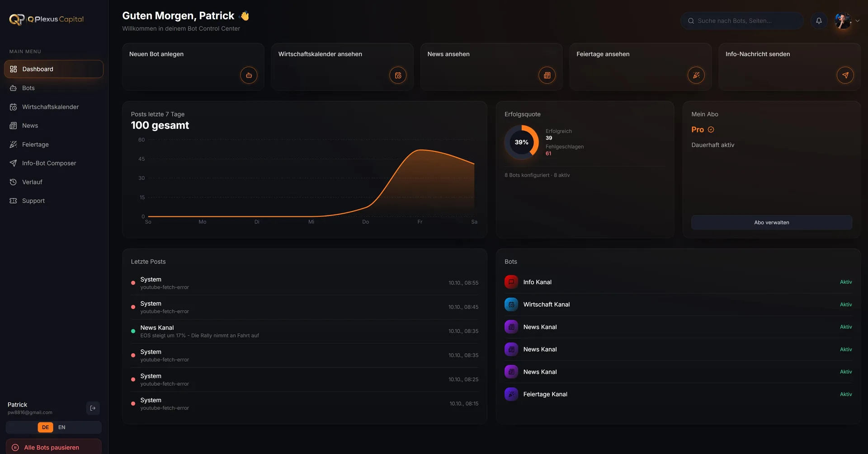This screenshot has height=454, width=868.
Task: Click the search magnifier icon
Action: (x=691, y=21)
